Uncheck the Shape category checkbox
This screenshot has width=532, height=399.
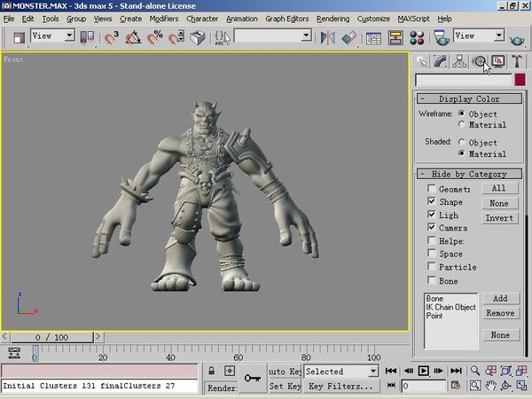tap(432, 202)
